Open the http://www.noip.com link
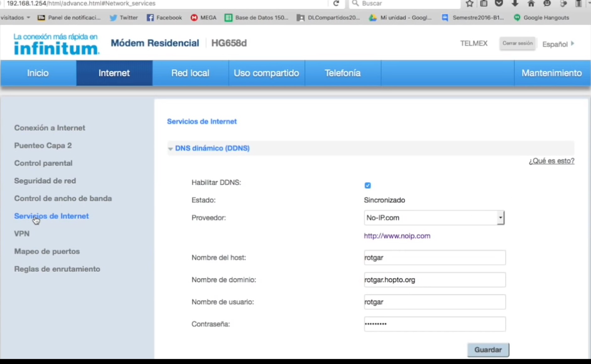The image size is (591, 364). click(397, 236)
